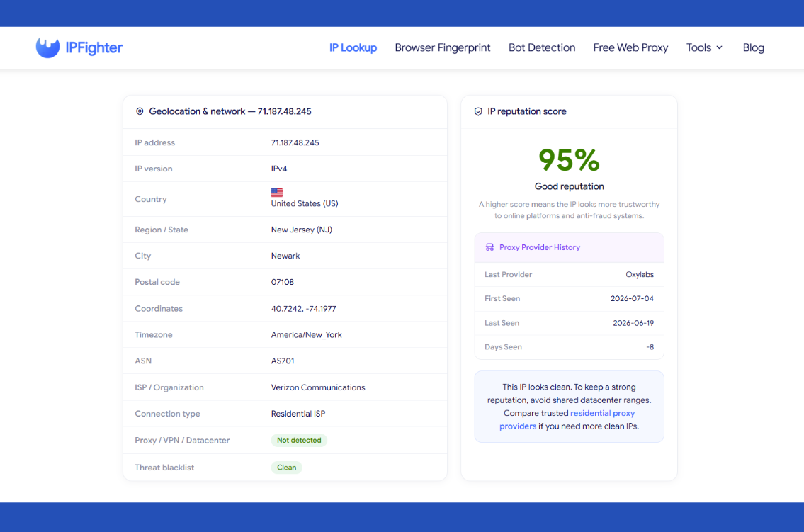Click the city value Newark
This screenshot has height=532, width=804.
pos(285,256)
